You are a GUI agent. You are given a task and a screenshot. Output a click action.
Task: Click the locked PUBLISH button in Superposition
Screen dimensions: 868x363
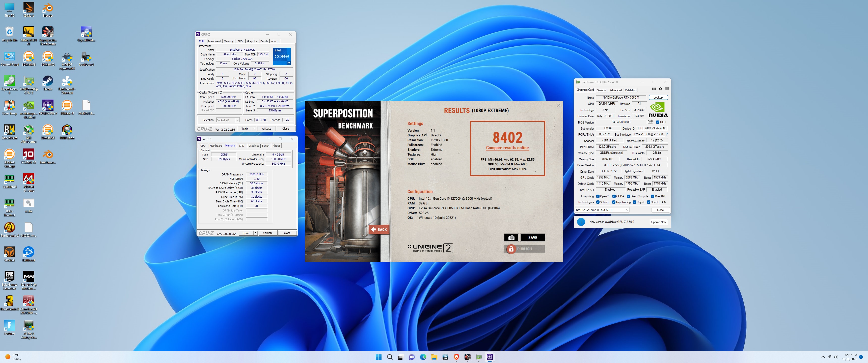click(x=525, y=249)
